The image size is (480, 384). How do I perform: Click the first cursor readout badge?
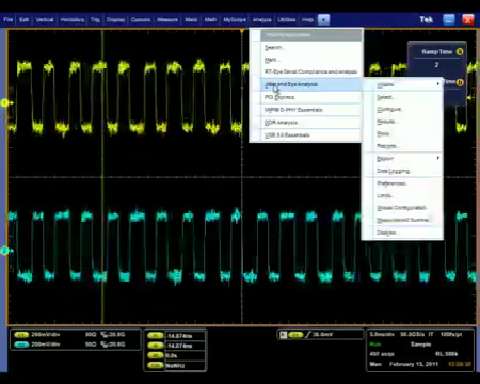coord(155,336)
